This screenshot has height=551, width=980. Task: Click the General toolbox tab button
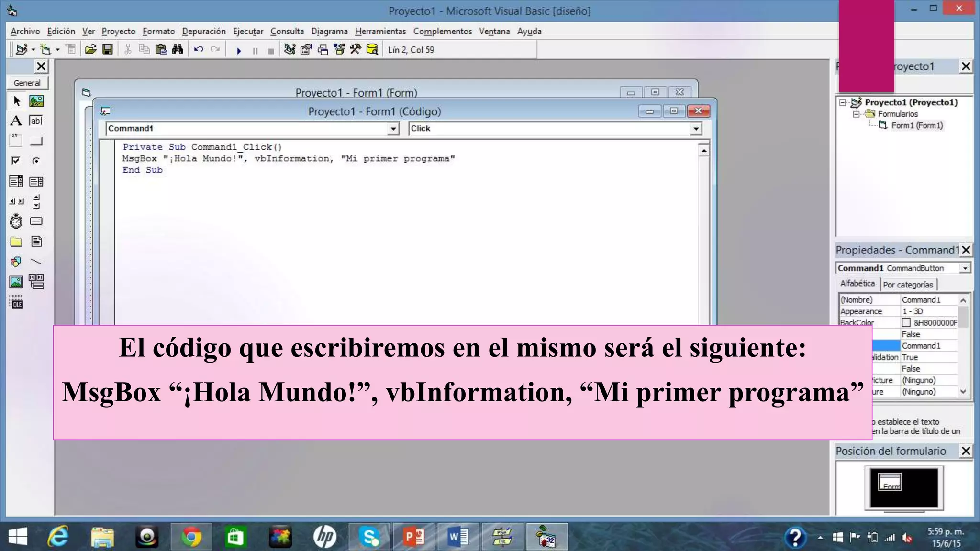coord(27,83)
